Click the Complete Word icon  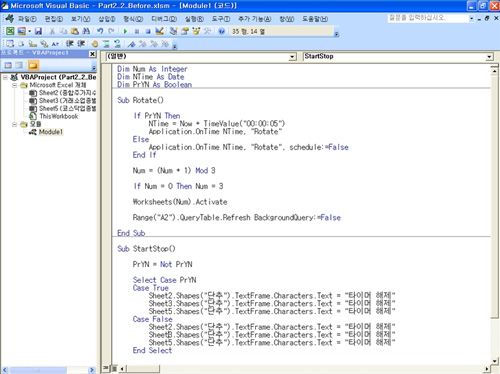(55, 44)
